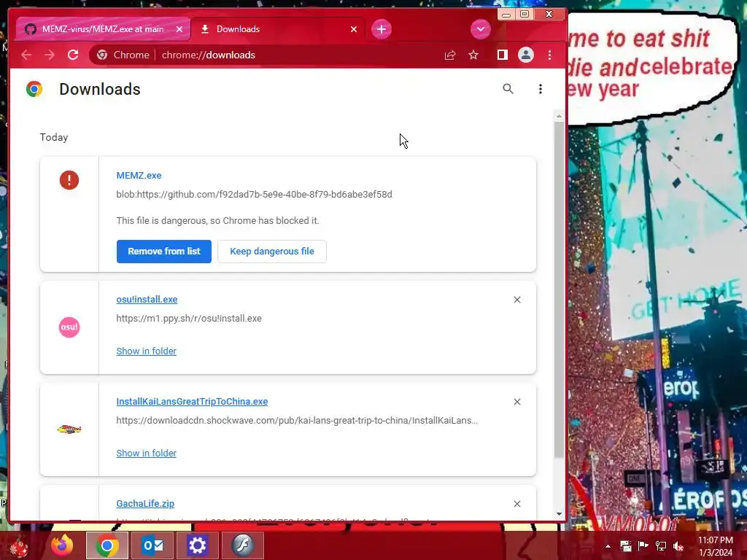Show hidden tray icons arrow
The height and width of the screenshot is (560, 747).
click(x=608, y=546)
